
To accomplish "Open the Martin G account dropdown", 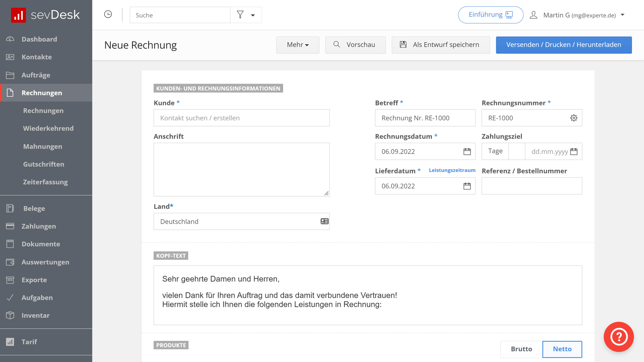I will point(580,15).
